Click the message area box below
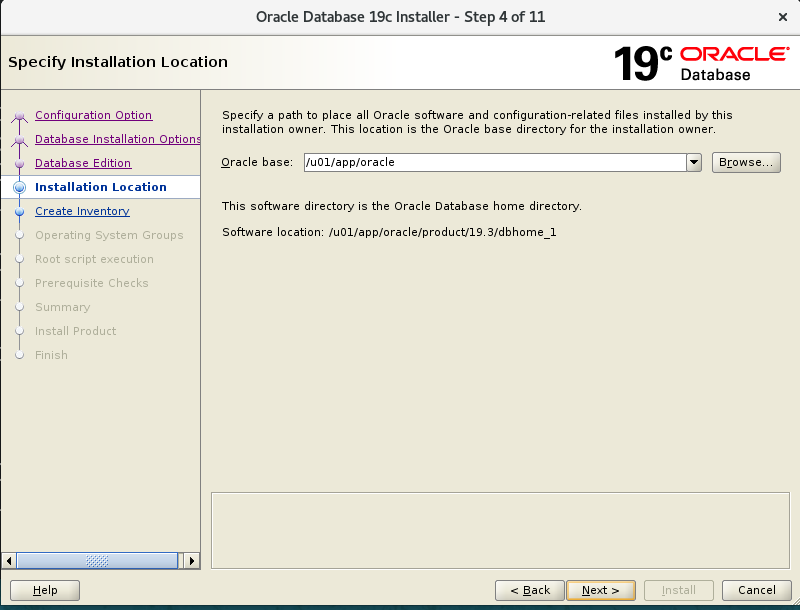The height and width of the screenshot is (610, 800). click(500, 530)
